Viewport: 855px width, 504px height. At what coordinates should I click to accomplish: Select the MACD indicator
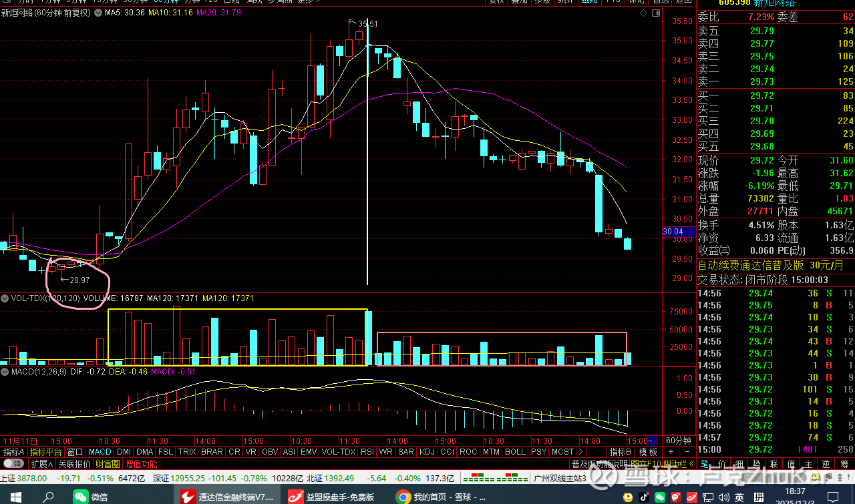[100, 452]
